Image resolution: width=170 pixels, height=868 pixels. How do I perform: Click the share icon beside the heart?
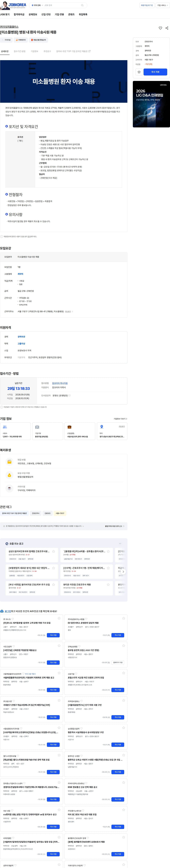tap(167, 28)
